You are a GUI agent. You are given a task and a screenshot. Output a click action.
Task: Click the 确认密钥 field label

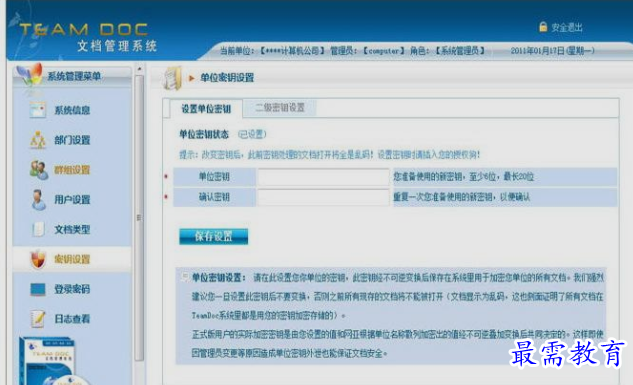click(x=214, y=197)
